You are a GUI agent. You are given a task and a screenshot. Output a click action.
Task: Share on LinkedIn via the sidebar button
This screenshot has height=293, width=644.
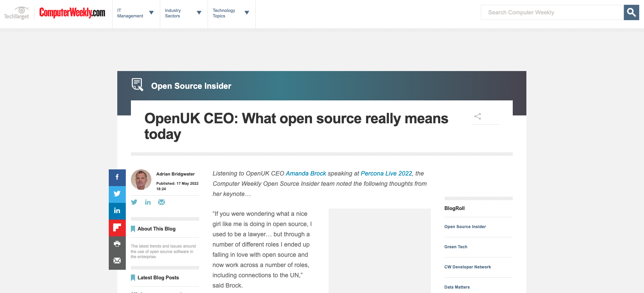pyautogui.click(x=117, y=211)
